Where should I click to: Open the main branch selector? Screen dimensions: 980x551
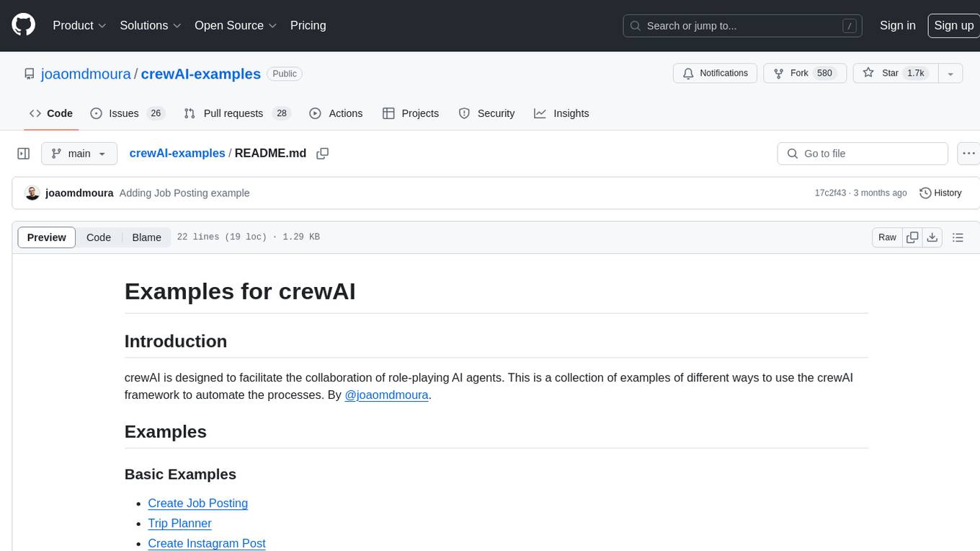79,154
